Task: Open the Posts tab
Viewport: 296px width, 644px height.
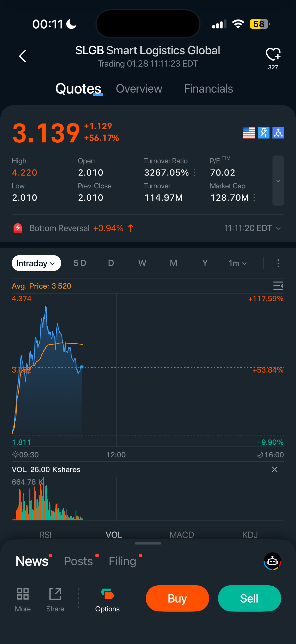Action: click(78, 561)
